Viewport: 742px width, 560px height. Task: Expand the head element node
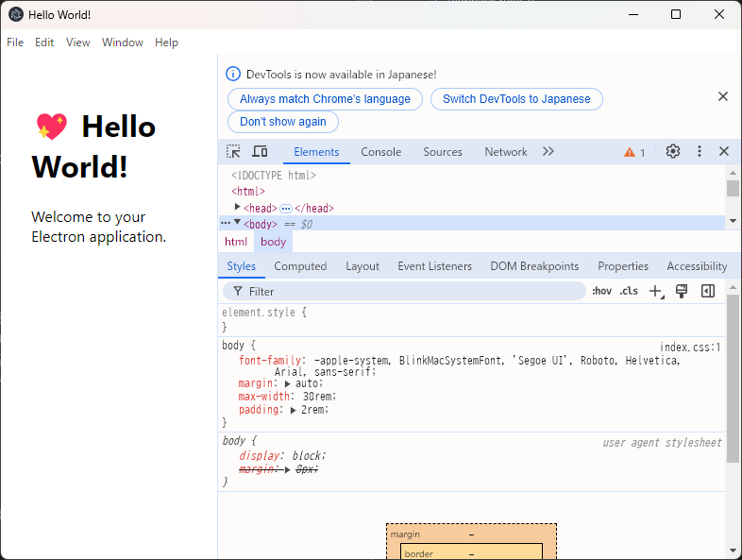(x=238, y=207)
